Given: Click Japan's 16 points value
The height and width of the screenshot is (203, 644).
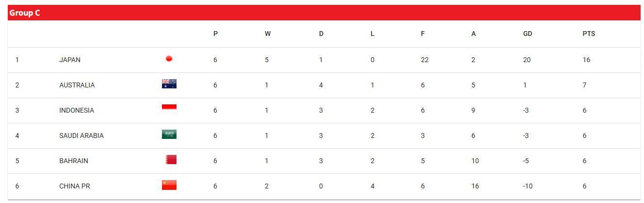Looking at the screenshot, I should pos(586,60).
